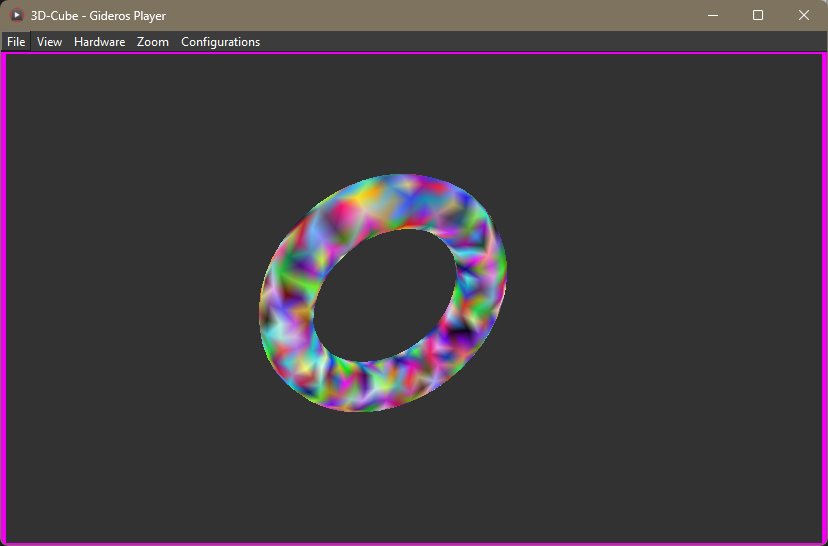The height and width of the screenshot is (546, 828).
Task: Click the window title text 3D-Cube
Action: pos(55,16)
